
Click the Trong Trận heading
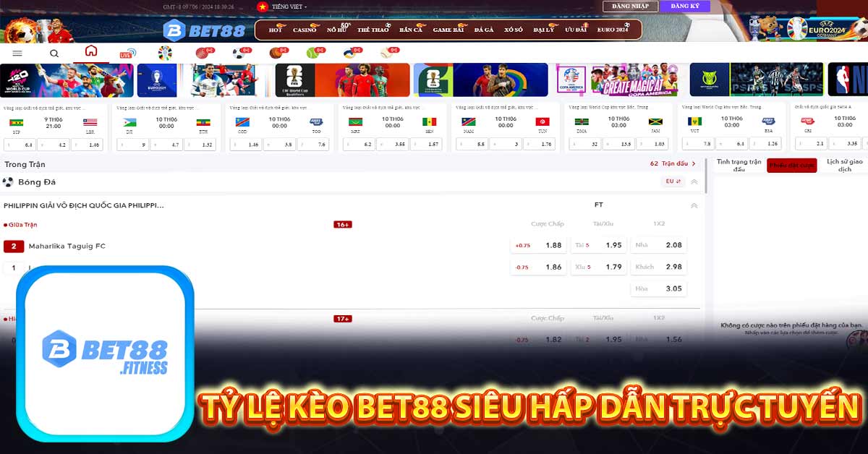pyautogui.click(x=25, y=164)
